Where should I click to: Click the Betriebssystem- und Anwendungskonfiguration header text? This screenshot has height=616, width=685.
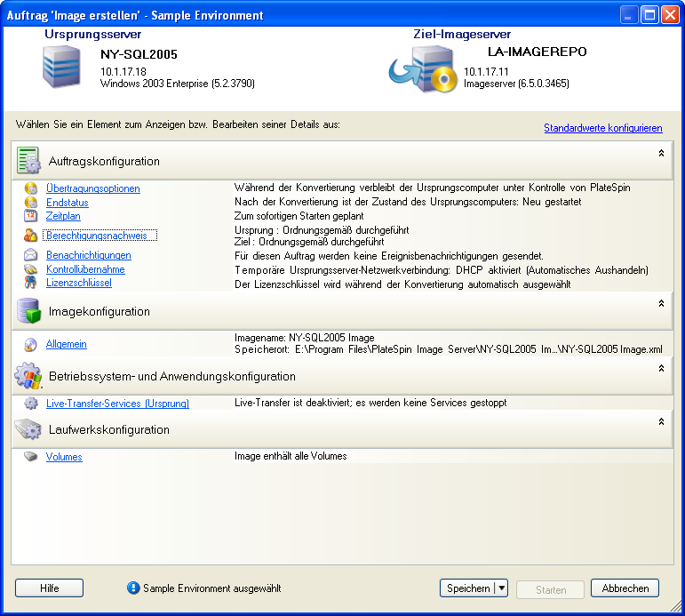[x=172, y=376]
